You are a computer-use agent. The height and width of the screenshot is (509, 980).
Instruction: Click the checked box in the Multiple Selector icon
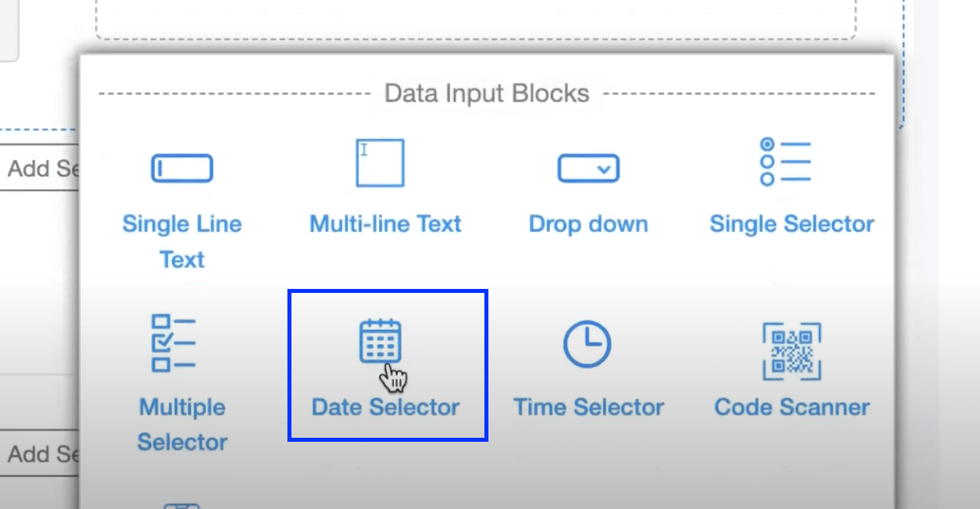pyautogui.click(x=162, y=341)
